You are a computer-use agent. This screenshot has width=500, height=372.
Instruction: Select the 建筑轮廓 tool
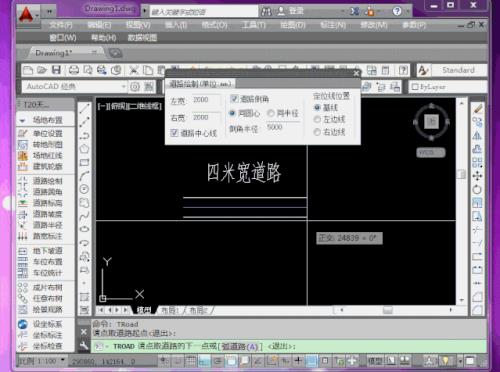[41, 166]
